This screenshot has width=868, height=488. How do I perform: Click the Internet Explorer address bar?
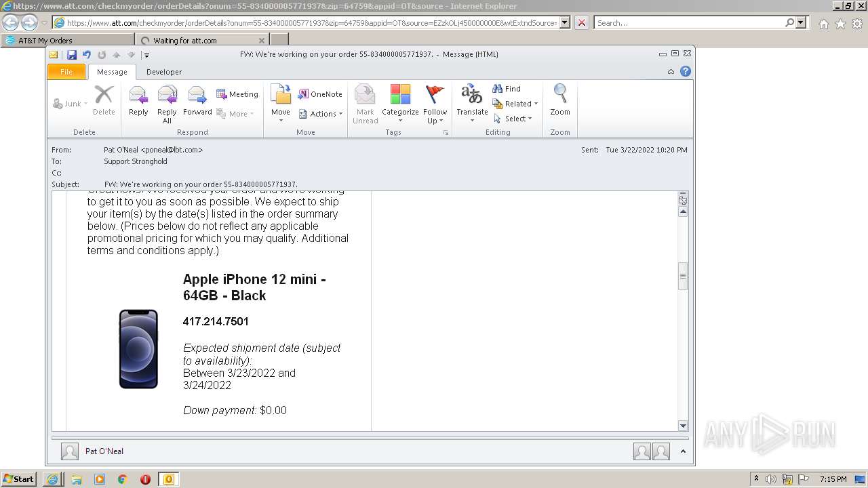(312, 22)
